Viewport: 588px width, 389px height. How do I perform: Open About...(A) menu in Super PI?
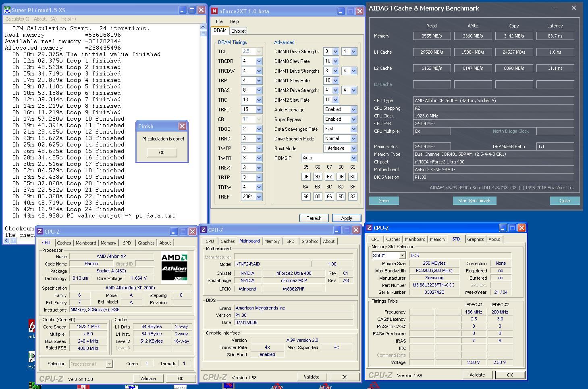tap(45, 19)
